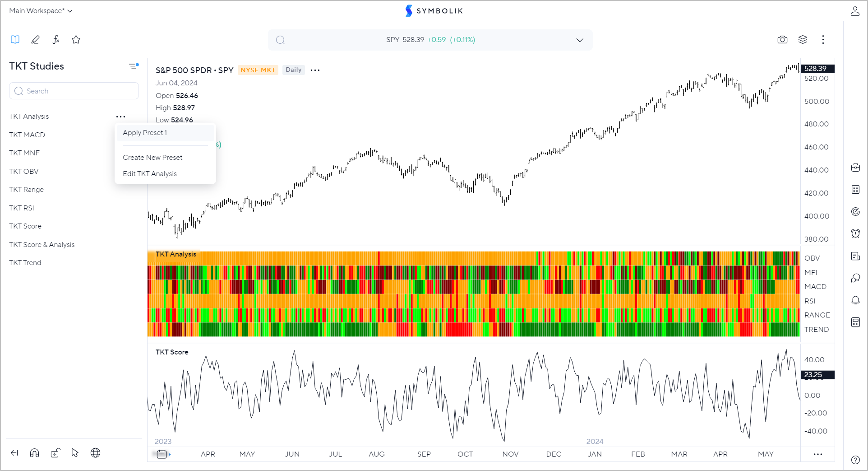Select the TKT Score study

pyautogui.click(x=25, y=226)
